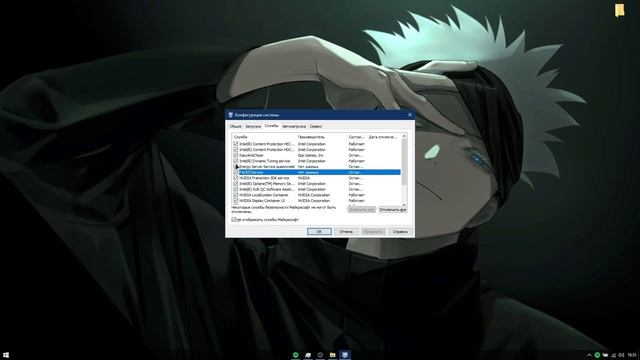
Task: Open the network icon in system tray
Action: click(613, 355)
